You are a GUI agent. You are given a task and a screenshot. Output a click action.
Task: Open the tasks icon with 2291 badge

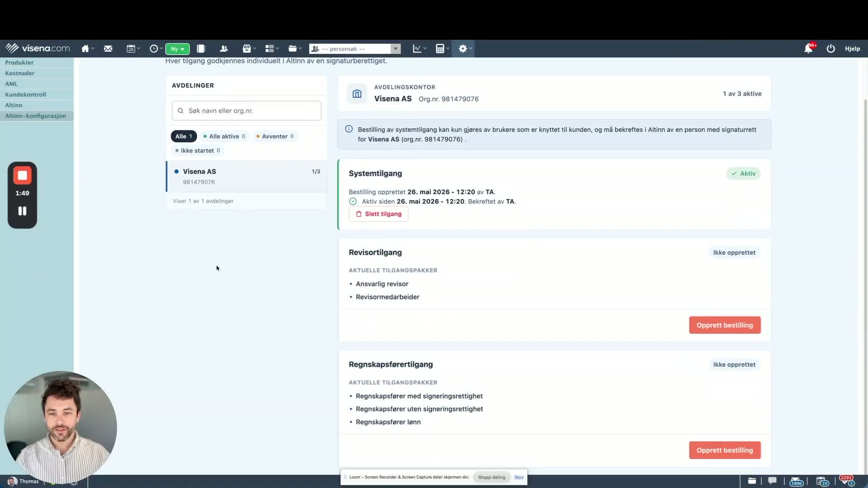(x=847, y=481)
